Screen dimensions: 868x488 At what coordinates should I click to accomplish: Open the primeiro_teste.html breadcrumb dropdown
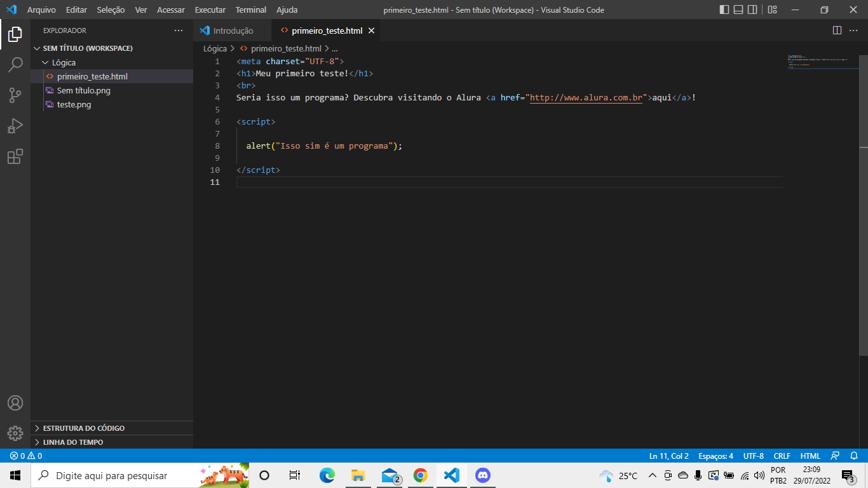(281, 48)
